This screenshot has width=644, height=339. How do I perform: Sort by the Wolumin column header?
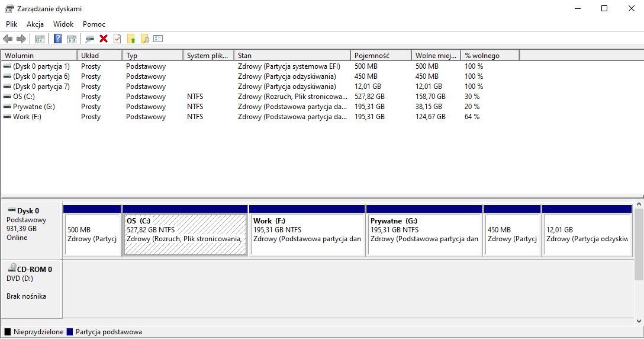[x=39, y=56]
